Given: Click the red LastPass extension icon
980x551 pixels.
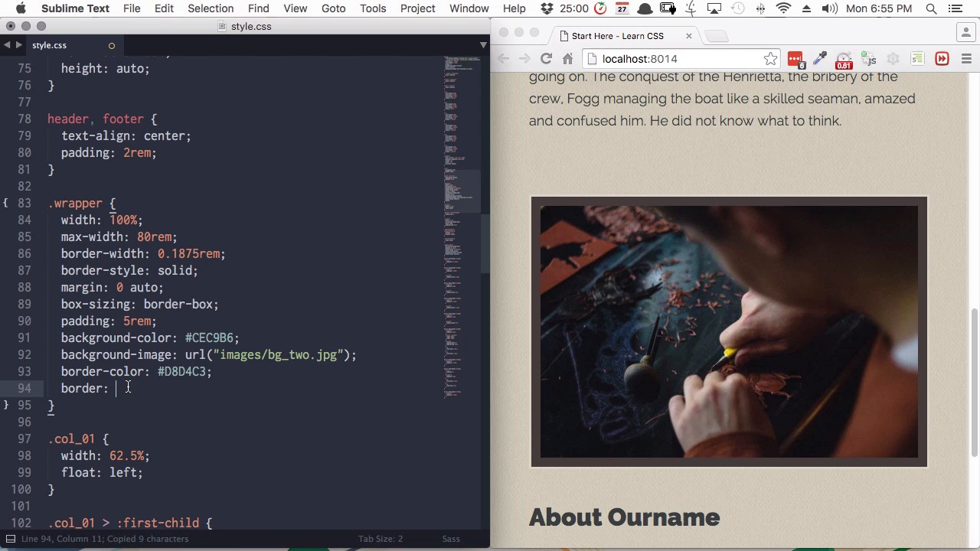Looking at the screenshot, I should pyautogui.click(x=795, y=59).
